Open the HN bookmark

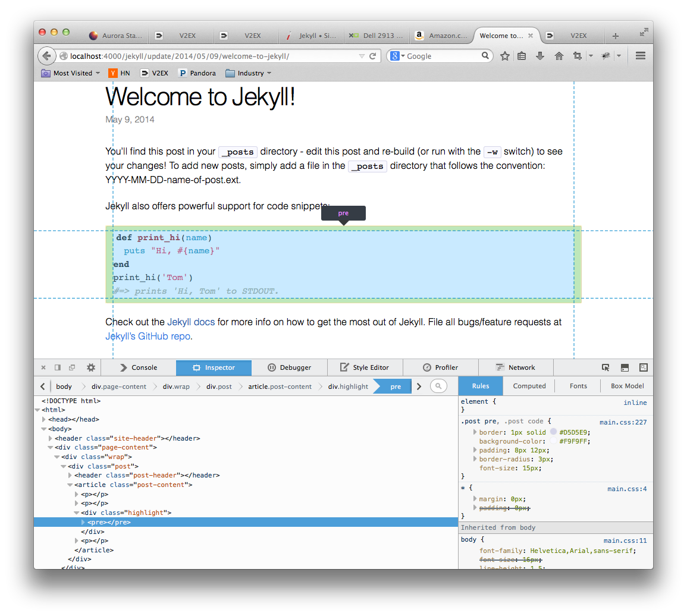[120, 73]
